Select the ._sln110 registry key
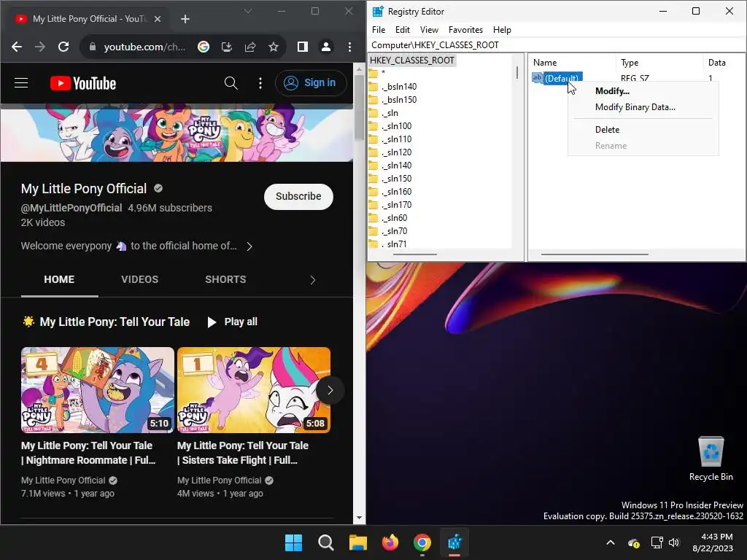 [x=396, y=139]
